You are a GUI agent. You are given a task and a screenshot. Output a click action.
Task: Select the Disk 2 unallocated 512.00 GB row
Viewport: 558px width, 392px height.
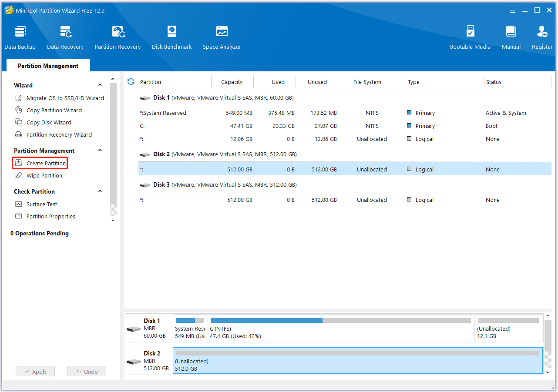tap(345, 169)
